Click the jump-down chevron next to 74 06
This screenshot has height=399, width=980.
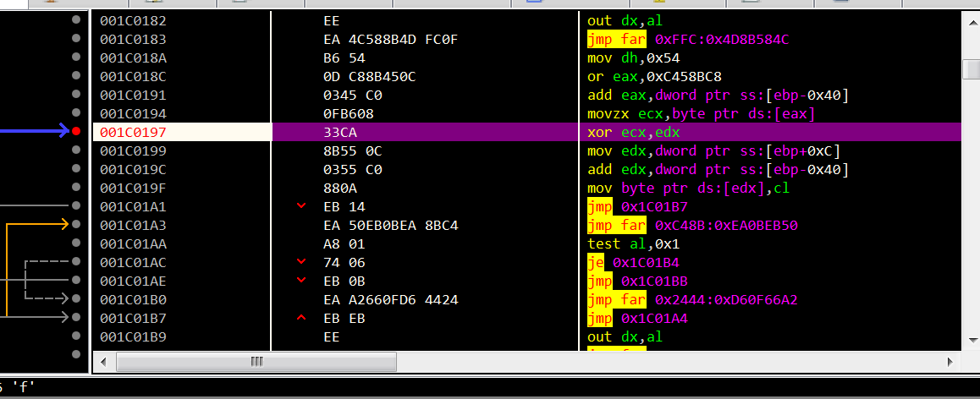pos(302,261)
